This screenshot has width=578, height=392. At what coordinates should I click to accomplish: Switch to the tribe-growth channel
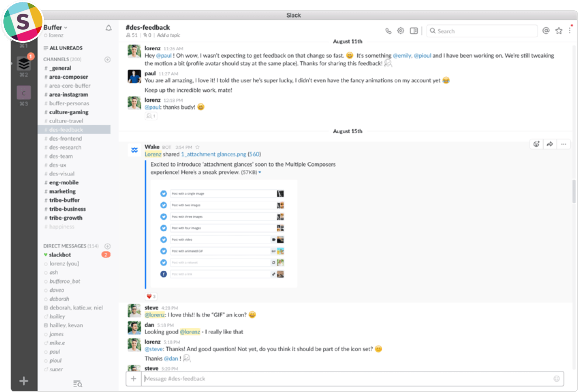point(66,218)
